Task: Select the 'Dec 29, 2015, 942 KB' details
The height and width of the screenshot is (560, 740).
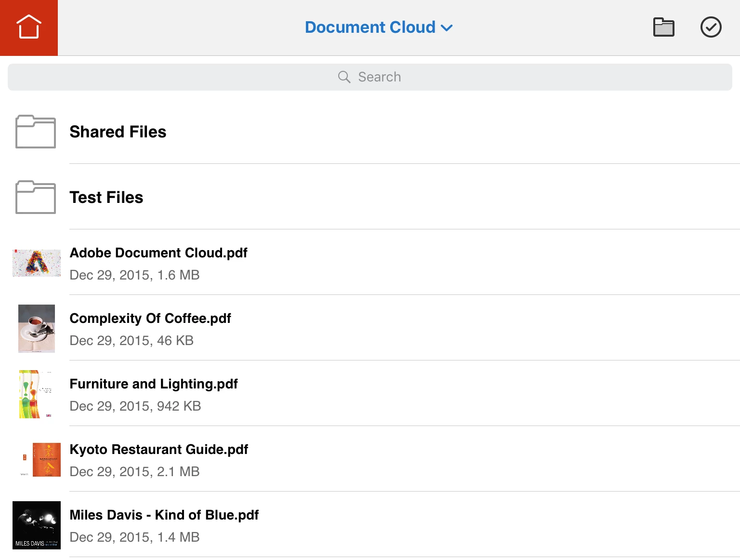Action: (135, 406)
